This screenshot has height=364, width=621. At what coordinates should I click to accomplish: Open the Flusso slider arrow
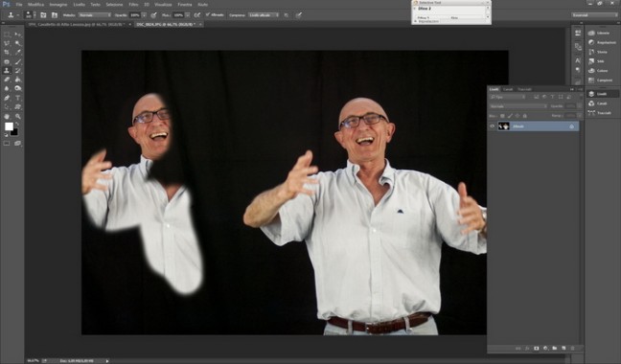click(187, 15)
